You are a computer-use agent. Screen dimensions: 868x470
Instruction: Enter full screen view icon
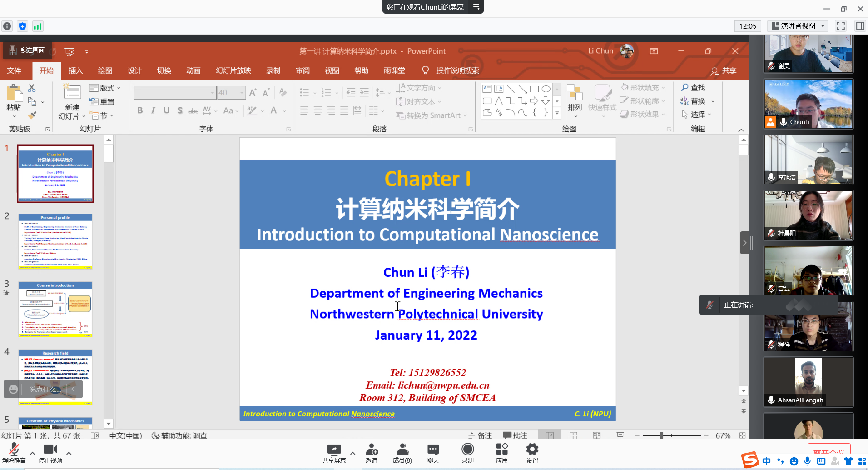coord(841,26)
